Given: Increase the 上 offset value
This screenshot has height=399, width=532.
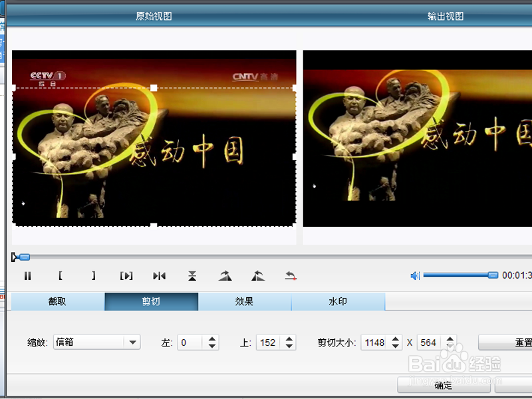Looking at the screenshot, I should click(x=289, y=339).
